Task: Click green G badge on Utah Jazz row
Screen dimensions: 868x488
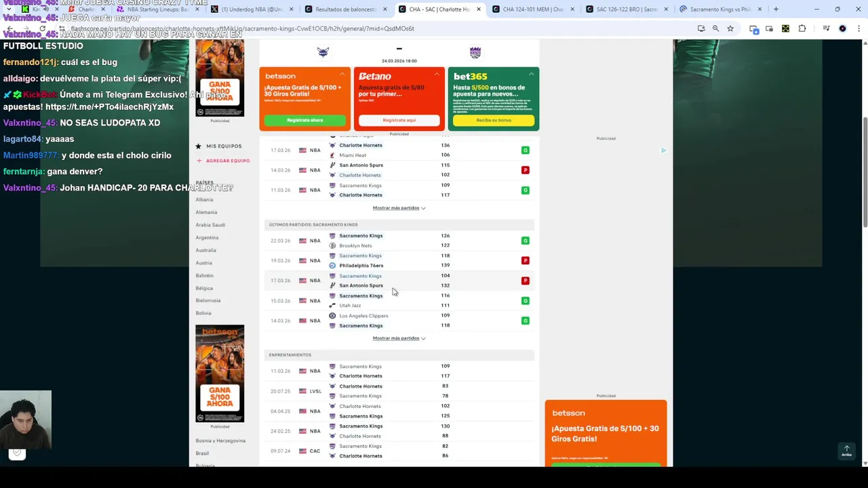Action: click(525, 300)
